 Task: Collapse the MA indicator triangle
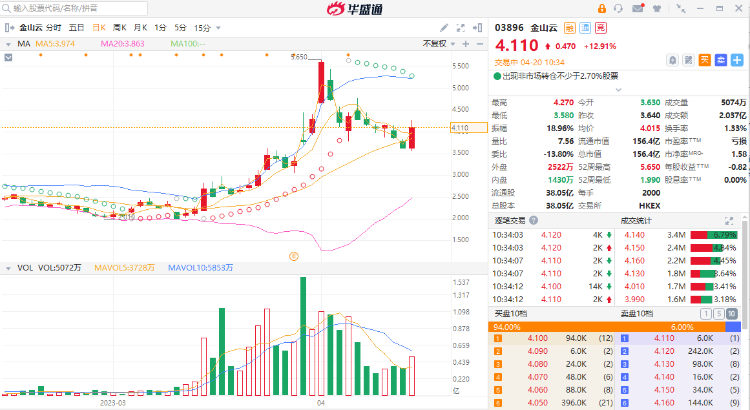[x=8, y=44]
